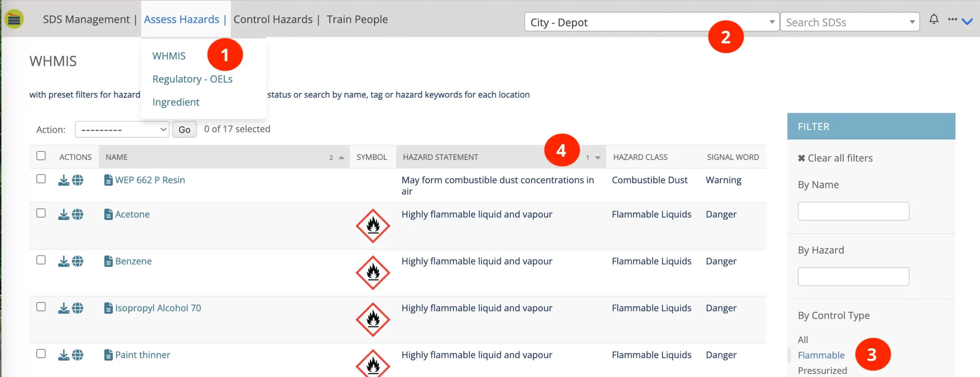Open the WEP 662 P Resin document icon
The image size is (980, 377).
tap(108, 180)
